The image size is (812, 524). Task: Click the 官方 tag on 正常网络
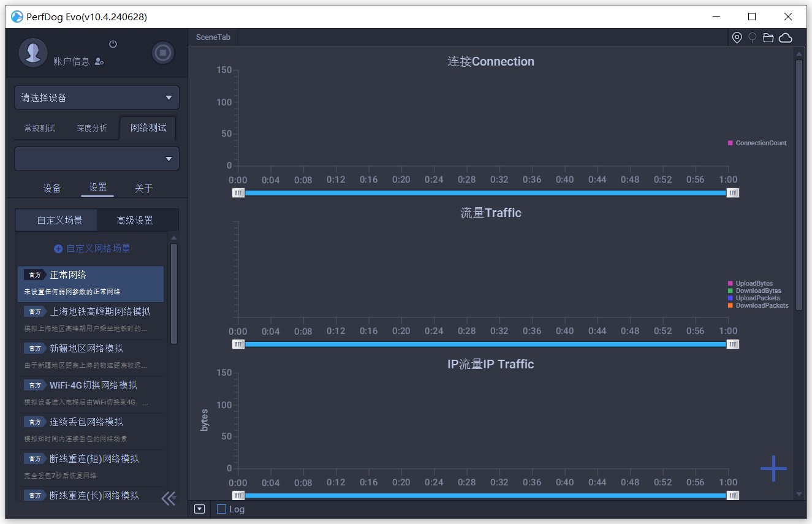(34, 275)
